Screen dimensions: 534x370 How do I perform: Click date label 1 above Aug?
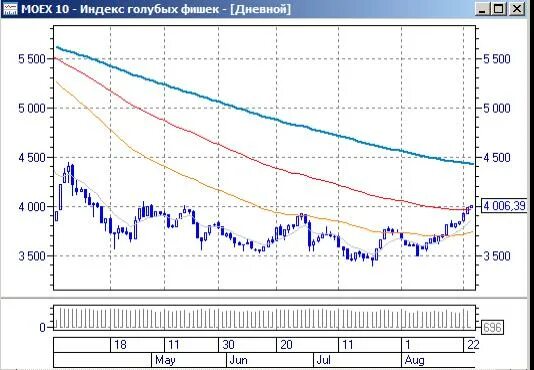pos(407,345)
